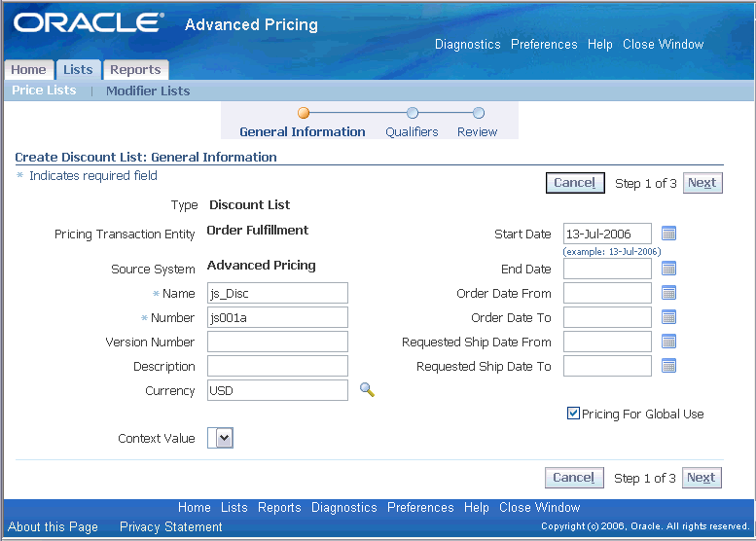This screenshot has width=756, height=541.
Task: Open calendar picker for Start Date
Action: (668, 234)
